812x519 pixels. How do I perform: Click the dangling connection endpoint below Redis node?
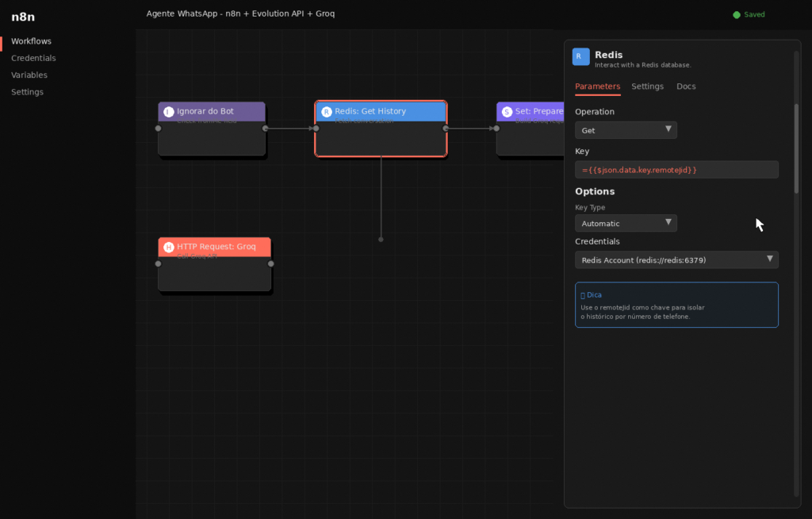381,240
